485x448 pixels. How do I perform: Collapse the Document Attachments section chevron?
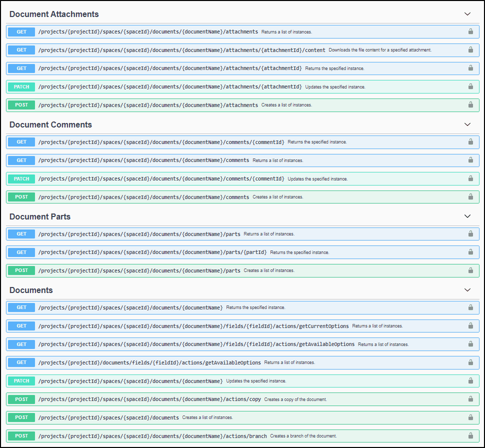tap(467, 14)
